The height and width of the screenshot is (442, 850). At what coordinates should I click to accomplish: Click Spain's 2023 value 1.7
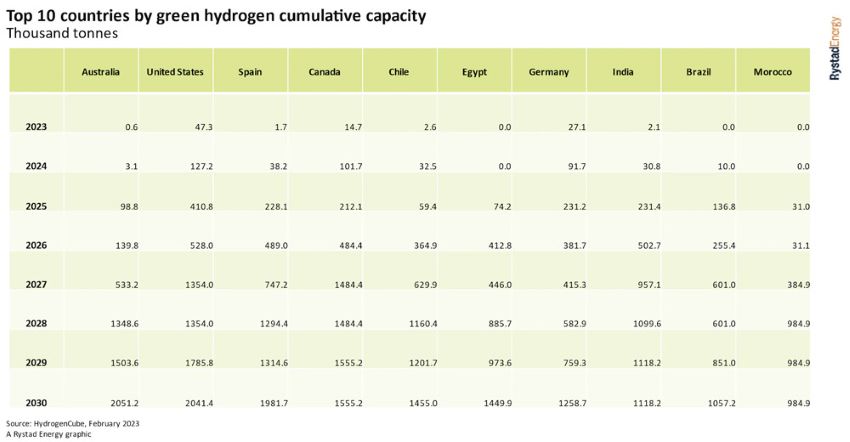pos(281,127)
